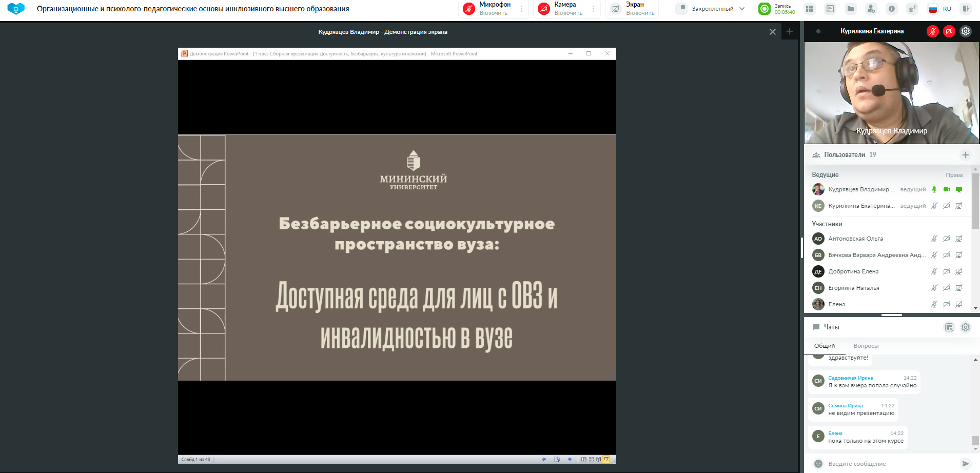This screenshot has width=980, height=473.
Task: Add a user with the plus icon
Action: pos(965,155)
